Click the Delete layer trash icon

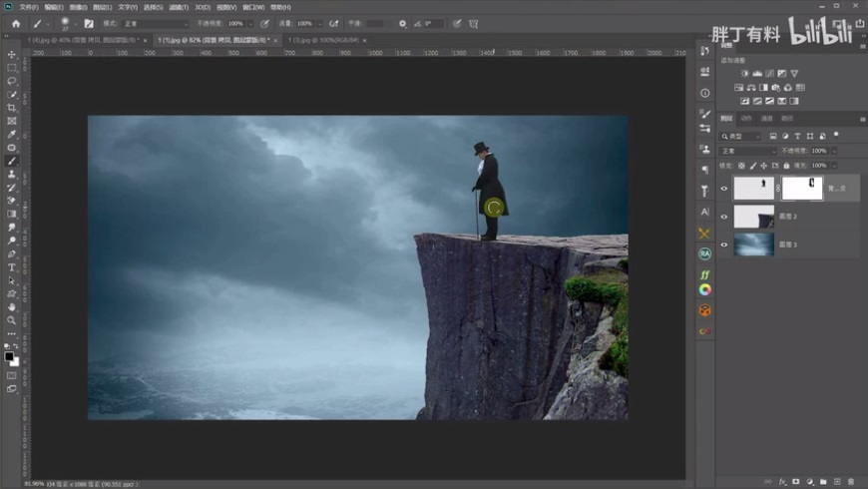point(851,481)
